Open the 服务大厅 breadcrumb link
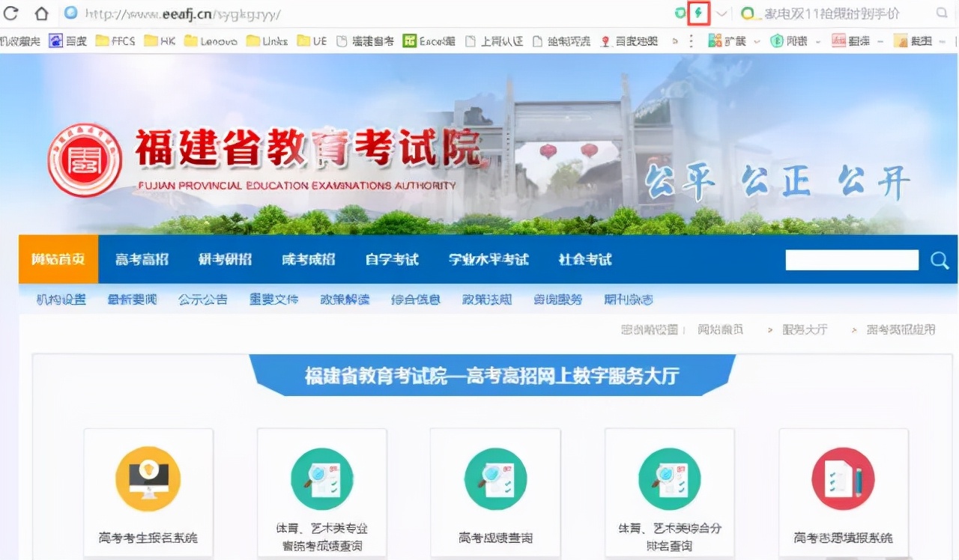This screenshot has height=560, width=959. tap(806, 329)
